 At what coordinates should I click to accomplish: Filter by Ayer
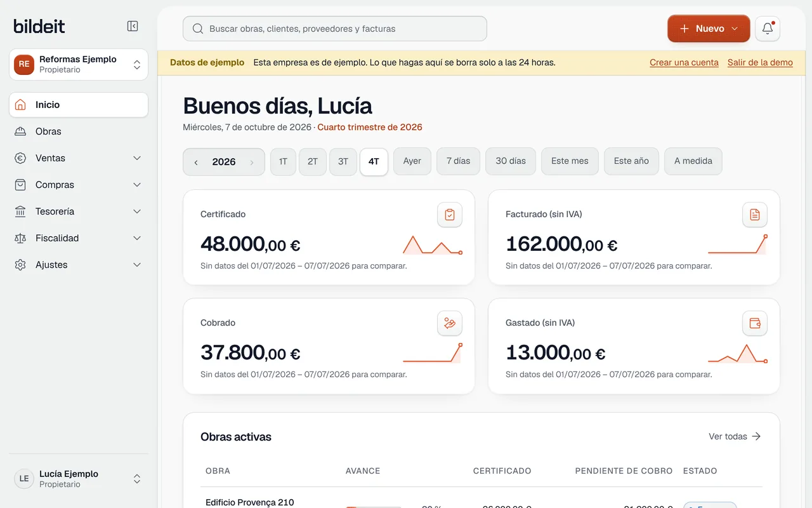(412, 161)
